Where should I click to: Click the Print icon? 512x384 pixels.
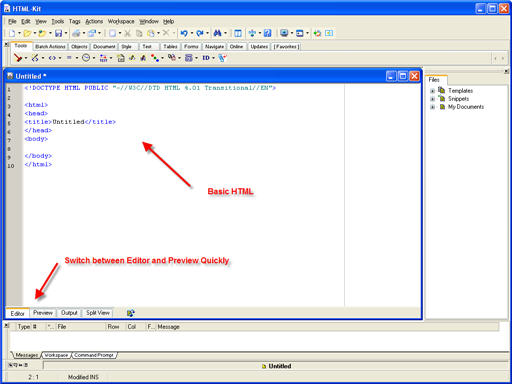(76, 33)
